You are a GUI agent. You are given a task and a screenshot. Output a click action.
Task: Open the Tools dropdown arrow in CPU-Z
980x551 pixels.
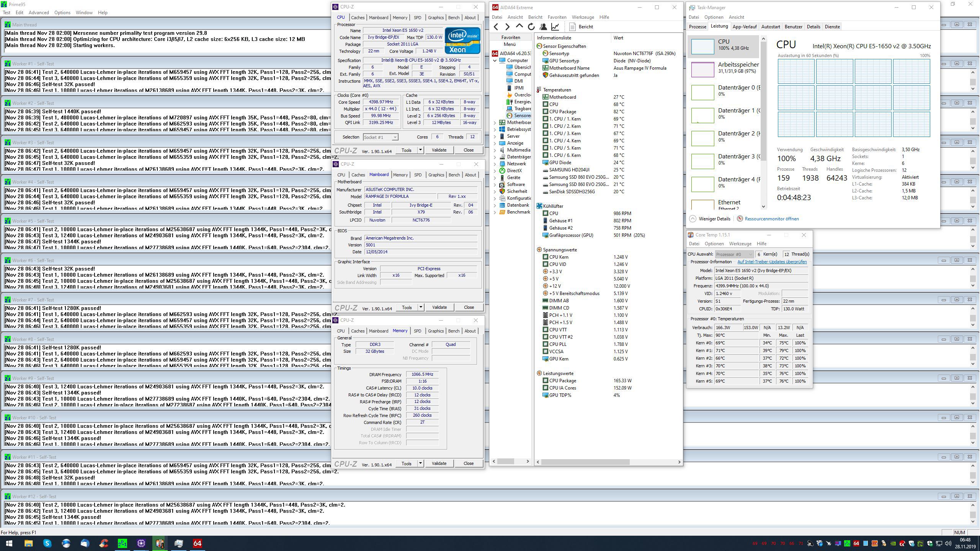coord(420,150)
